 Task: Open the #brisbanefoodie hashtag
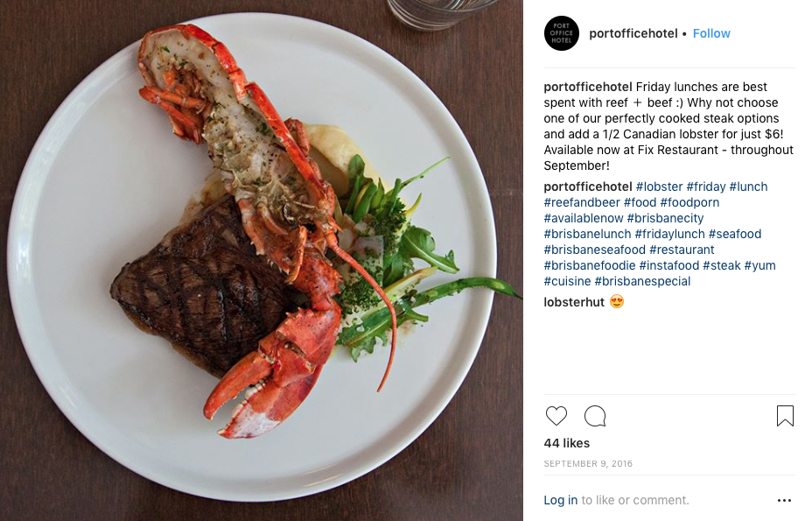[590, 265]
